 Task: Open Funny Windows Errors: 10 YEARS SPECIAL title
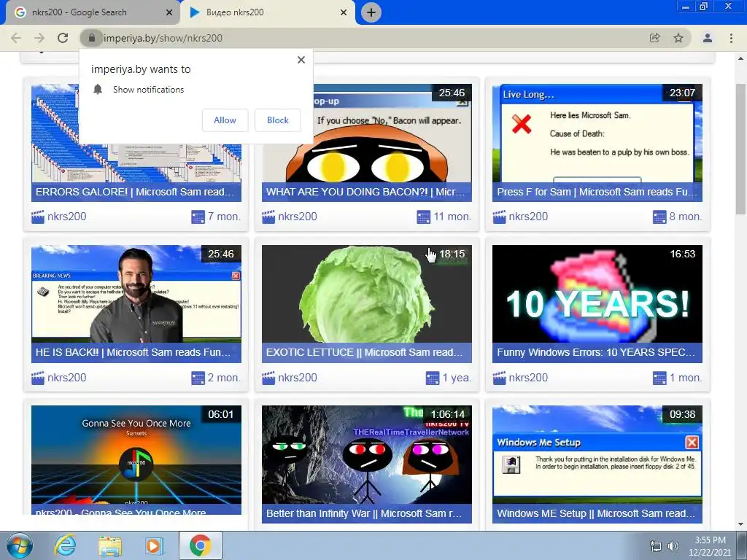(596, 352)
